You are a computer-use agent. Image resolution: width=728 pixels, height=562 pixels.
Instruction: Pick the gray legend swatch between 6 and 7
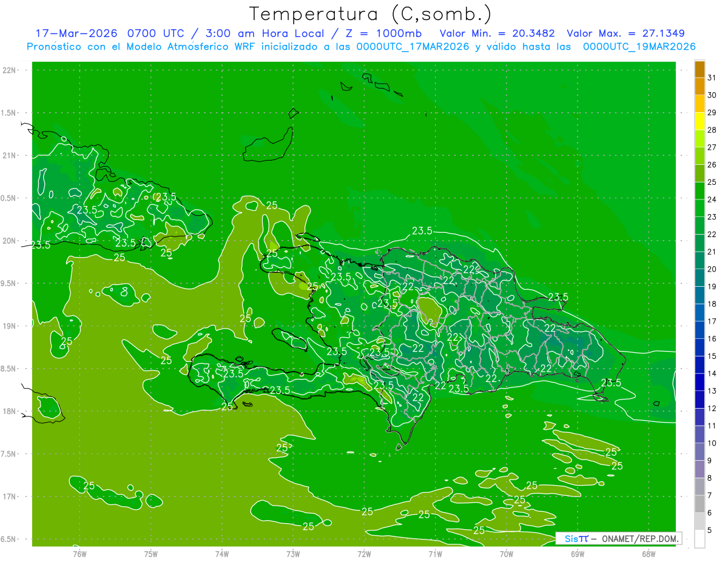(x=699, y=504)
